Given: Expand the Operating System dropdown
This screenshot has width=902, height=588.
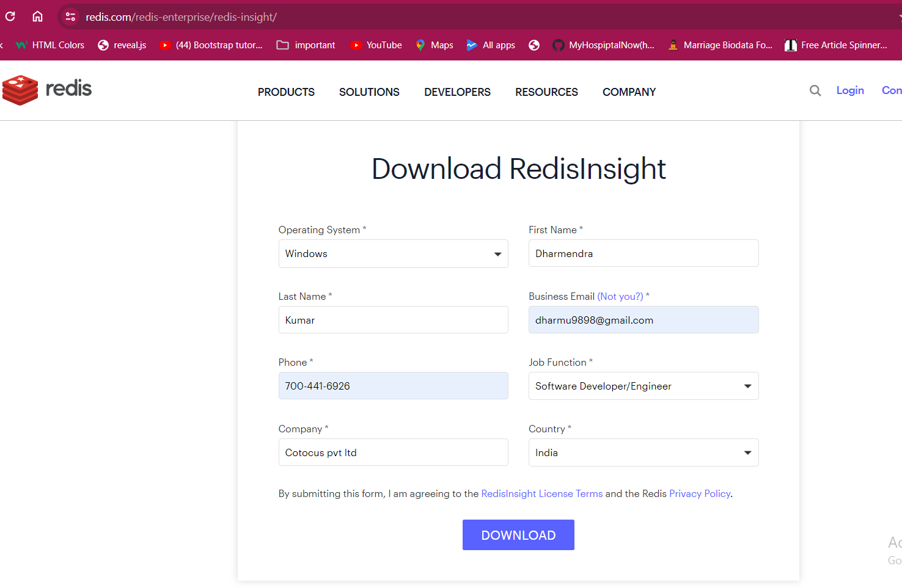Looking at the screenshot, I should 394,253.
